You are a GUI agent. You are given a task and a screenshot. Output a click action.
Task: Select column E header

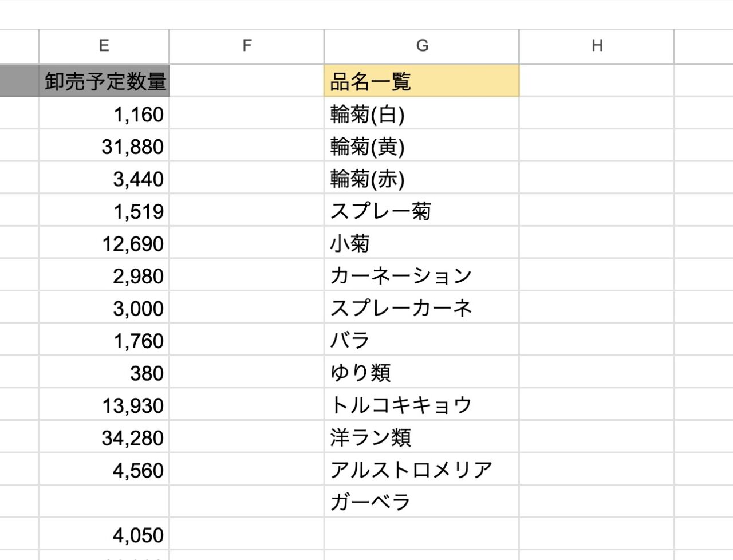(x=104, y=45)
